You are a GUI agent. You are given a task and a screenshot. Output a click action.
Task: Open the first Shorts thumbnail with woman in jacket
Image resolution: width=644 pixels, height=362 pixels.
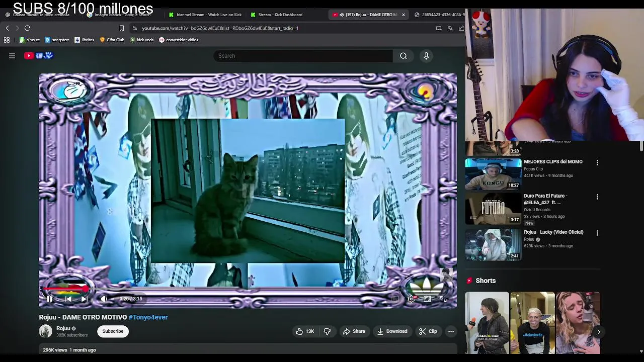(487, 323)
